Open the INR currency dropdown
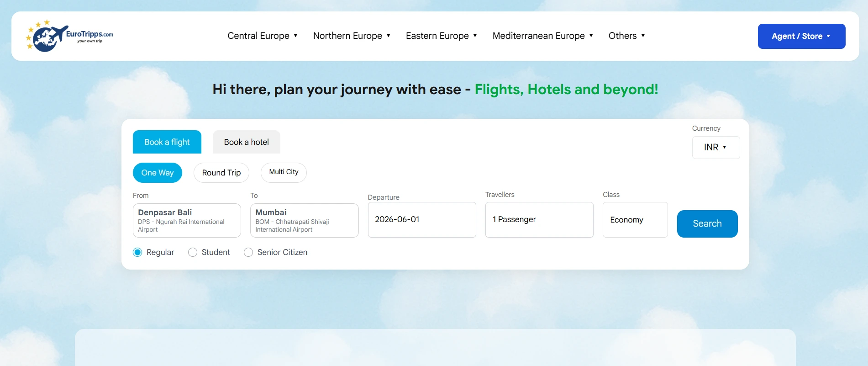 pyautogui.click(x=715, y=148)
